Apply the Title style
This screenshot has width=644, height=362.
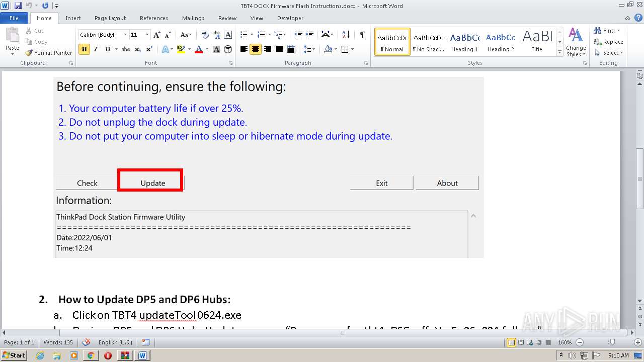pyautogui.click(x=537, y=42)
